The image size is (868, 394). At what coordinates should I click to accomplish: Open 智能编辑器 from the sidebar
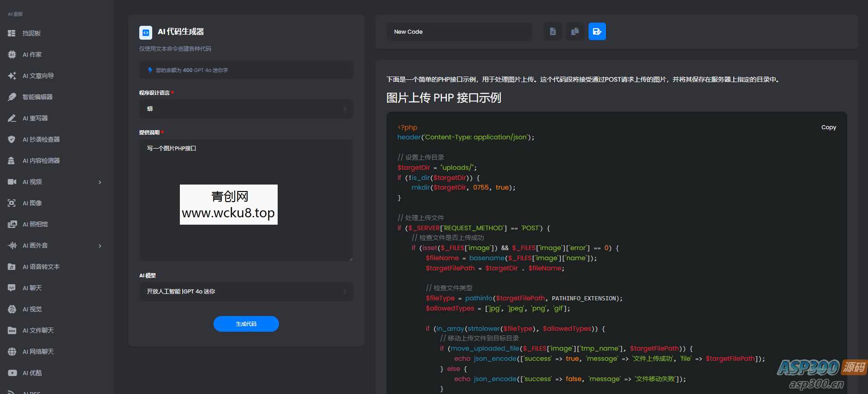tap(37, 97)
